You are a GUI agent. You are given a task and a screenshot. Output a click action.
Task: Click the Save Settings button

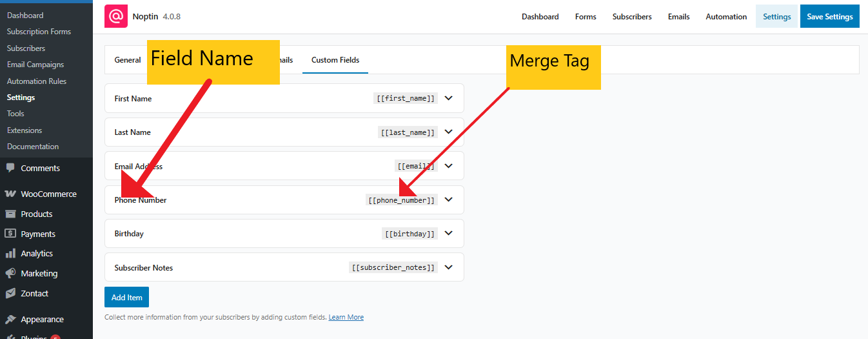coord(829,17)
